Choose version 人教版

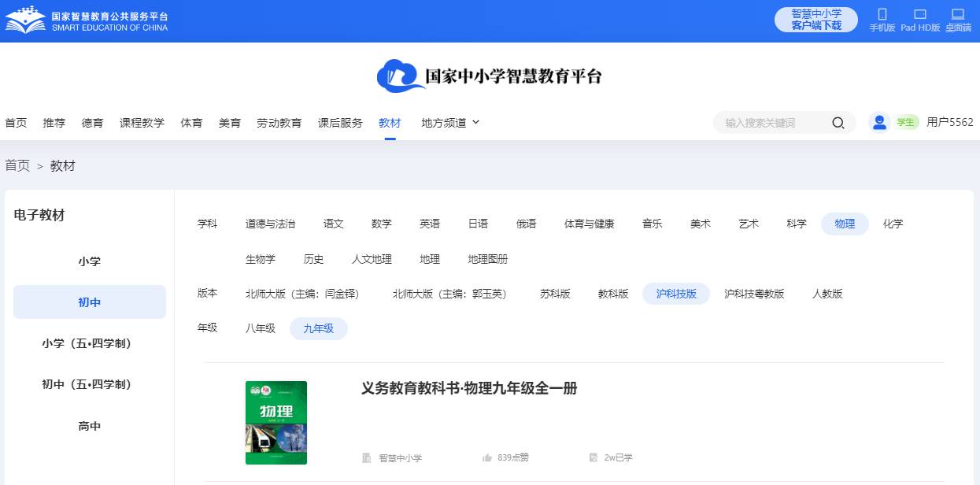coord(827,294)
